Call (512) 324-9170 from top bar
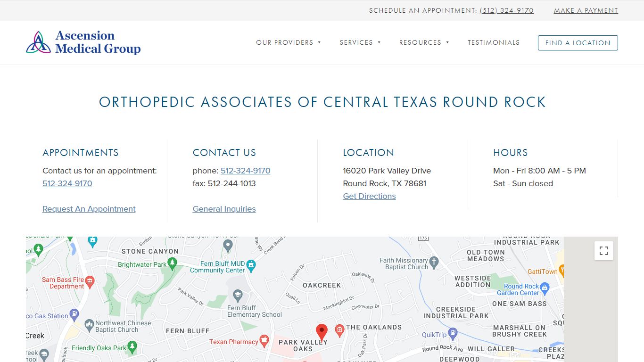644x362 pixels. (507, 10)
